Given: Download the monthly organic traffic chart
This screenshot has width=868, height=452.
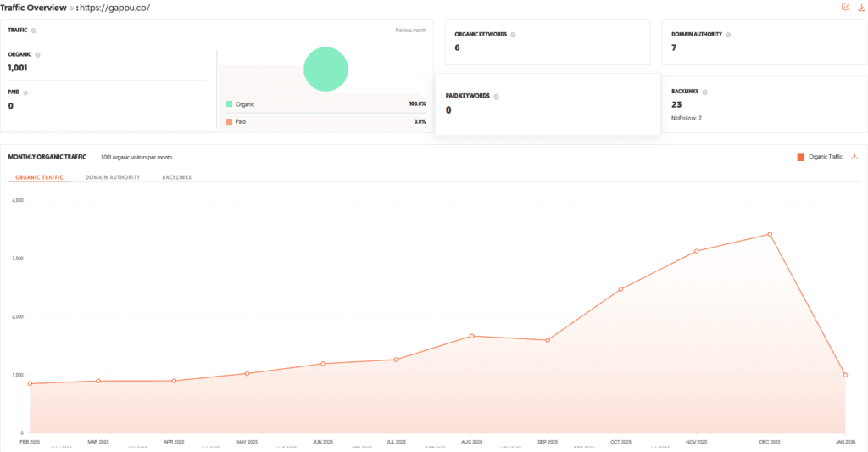Looking at the screenshot, I should [x=854, y=157].
